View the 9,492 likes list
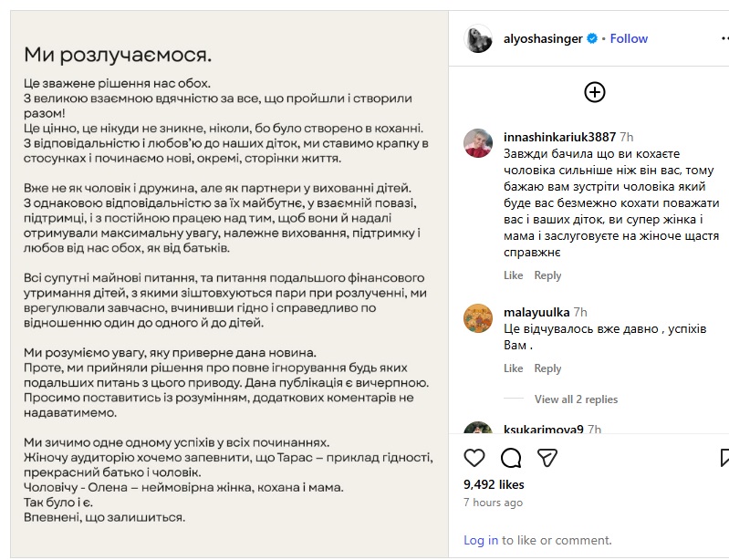 pyautogui.click(x=494, y=484)
